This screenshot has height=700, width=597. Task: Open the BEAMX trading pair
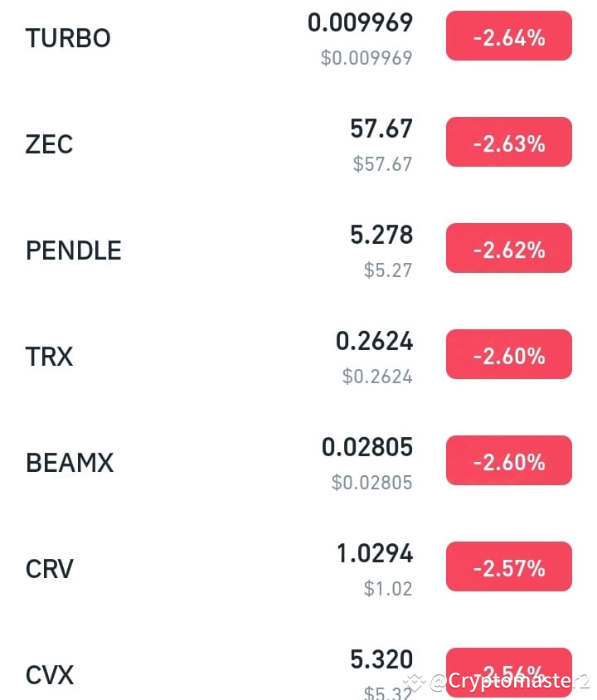(298, 463)
